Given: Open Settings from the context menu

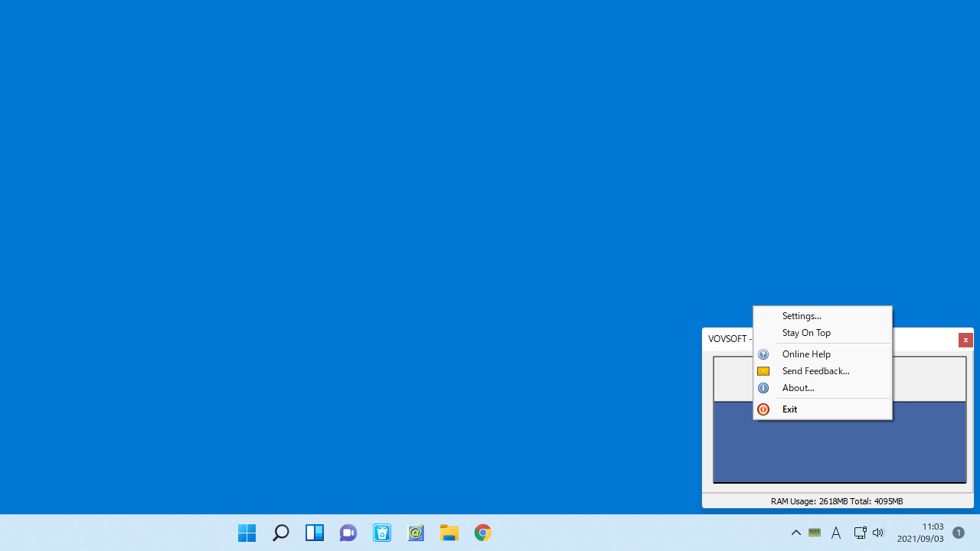Looking at the screenshot, I should (x=822, y=316).
